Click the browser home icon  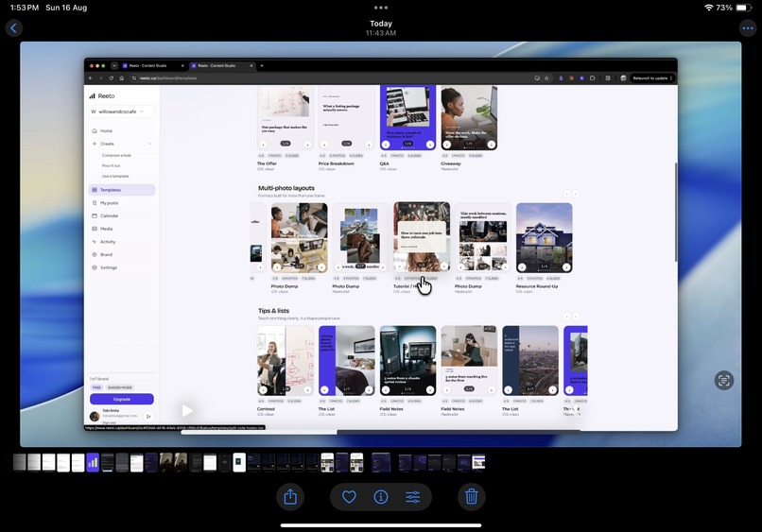click(122, 77)
